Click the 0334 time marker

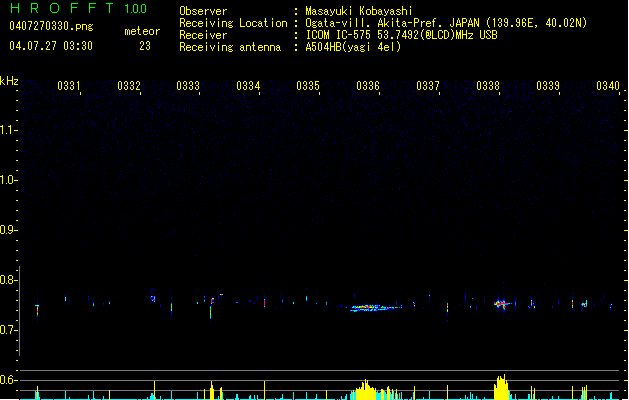pos(248,86)
